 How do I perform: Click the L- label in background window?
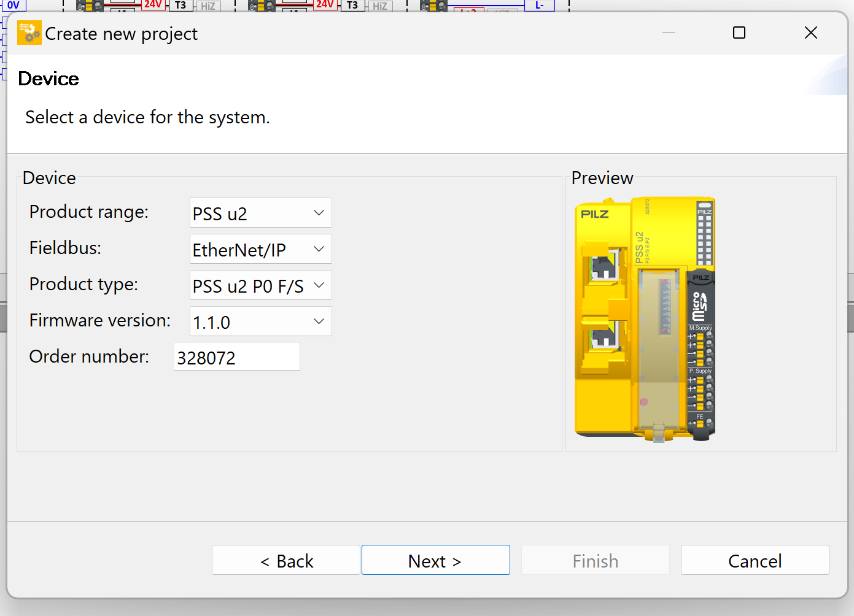[x=539, y=5]
